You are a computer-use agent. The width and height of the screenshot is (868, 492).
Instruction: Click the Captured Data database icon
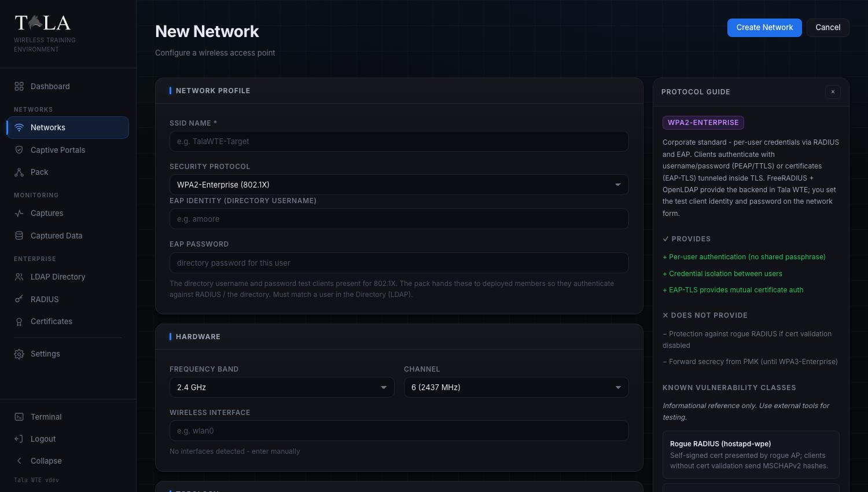(x=19, y=236)
